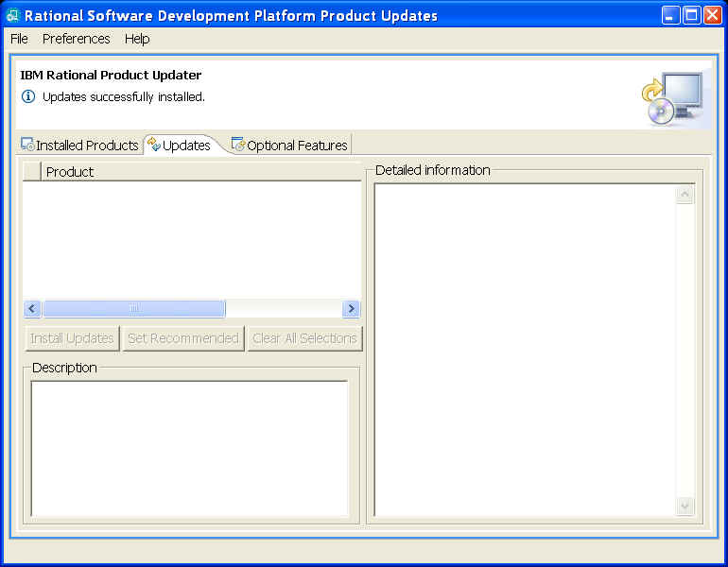Click the Updates tab arrows icon
The height and width of the screenshot is (567, 728).
154,145
